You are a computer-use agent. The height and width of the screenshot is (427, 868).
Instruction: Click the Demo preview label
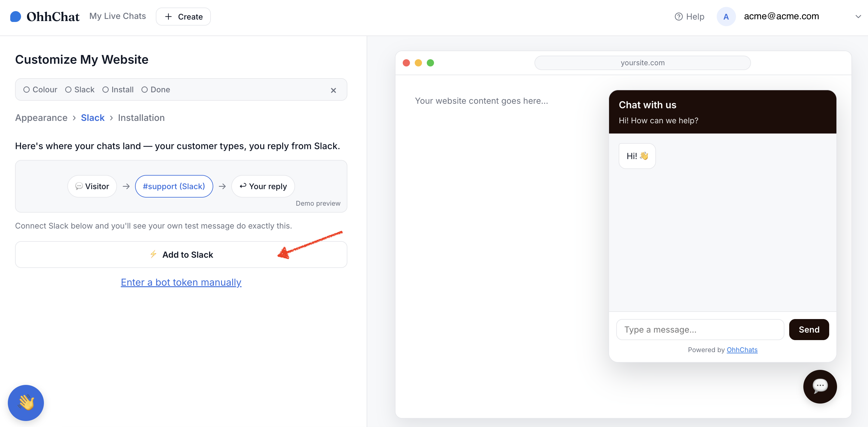coord(318,203)
